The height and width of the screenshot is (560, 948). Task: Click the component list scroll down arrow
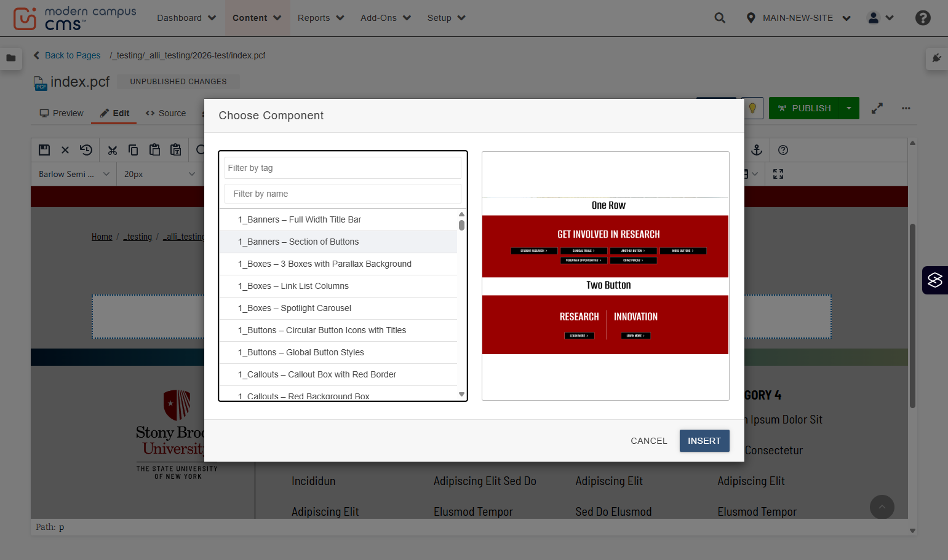pyautogui.click(x=461, y=395)
